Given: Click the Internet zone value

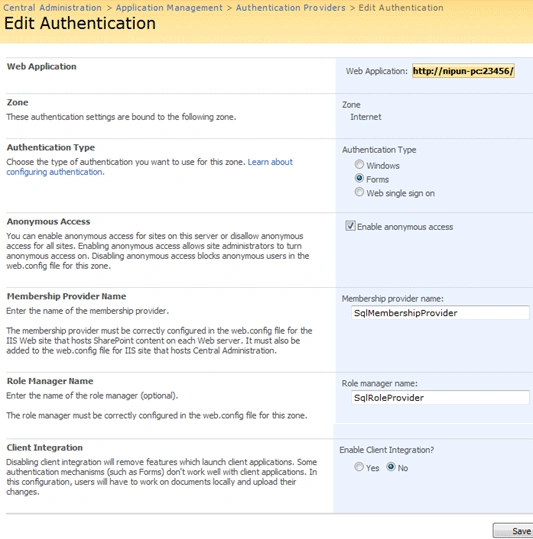Looking at the screenshot, I should pyautogui.click(x=366, y=117).
